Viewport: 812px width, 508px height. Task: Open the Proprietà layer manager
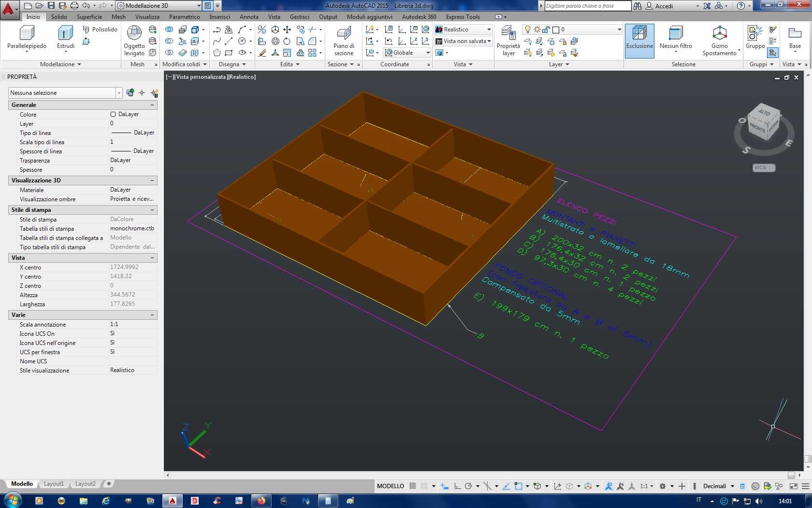pyautogui.click(x=508, y=41)
